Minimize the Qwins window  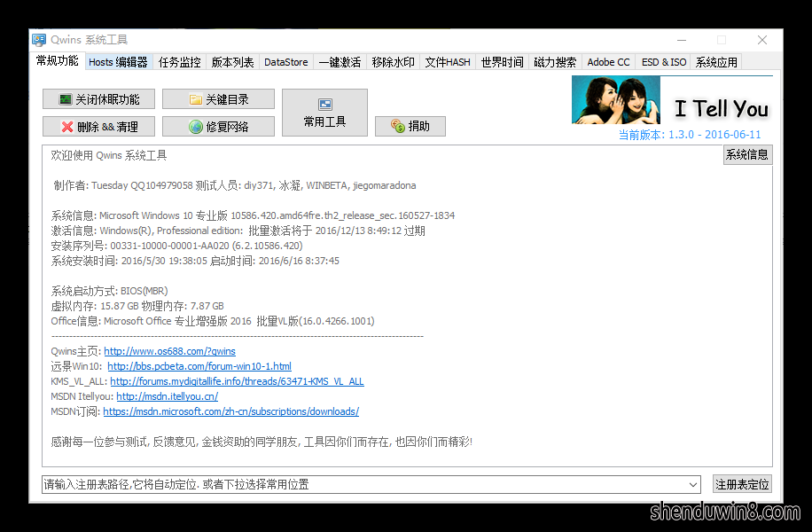[x=682, y=40]
